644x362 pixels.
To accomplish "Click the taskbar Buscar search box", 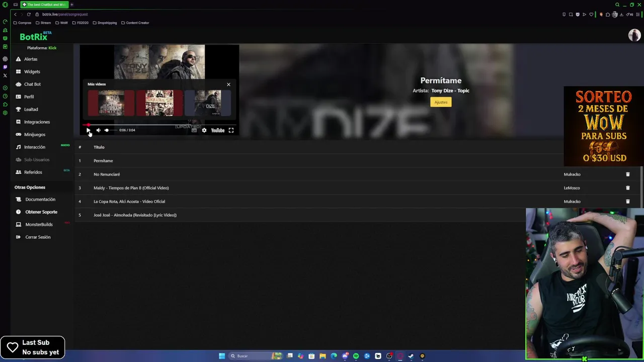I will point(256,356).
